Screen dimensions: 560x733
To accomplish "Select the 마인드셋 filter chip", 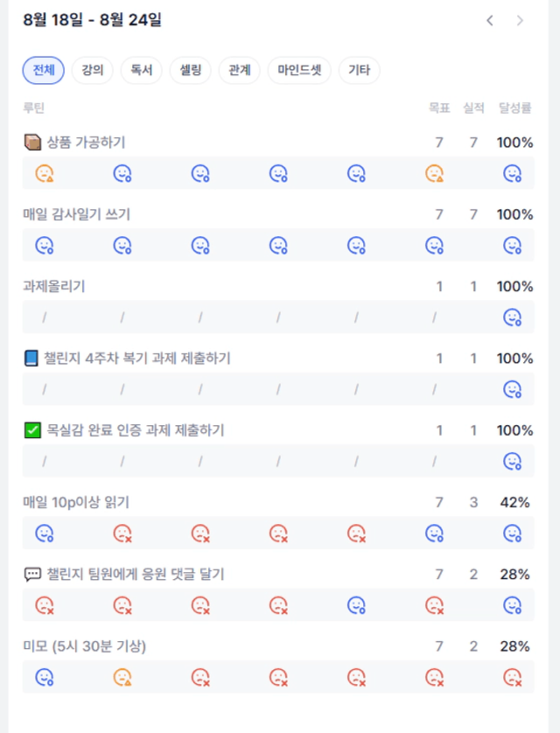I will [299, 70].
